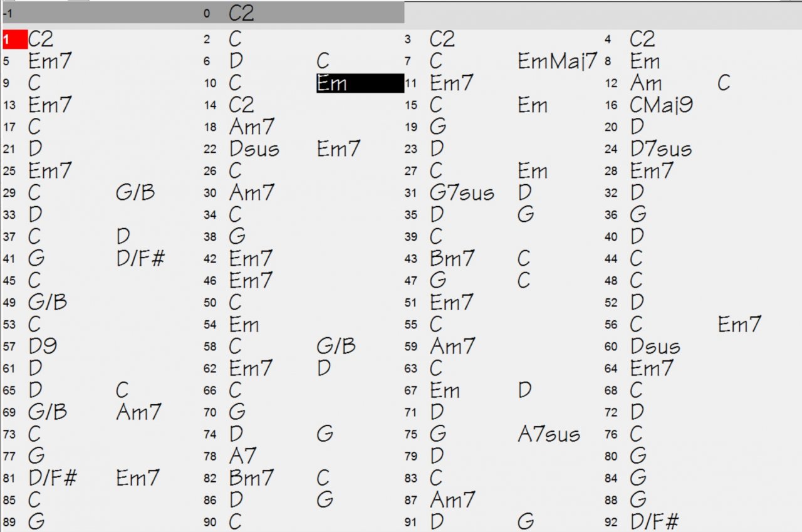The height and width of the screenshot is (532, 802).
Task: Click the Am7 chord in bar 69
Action: [x=138, y=412]
